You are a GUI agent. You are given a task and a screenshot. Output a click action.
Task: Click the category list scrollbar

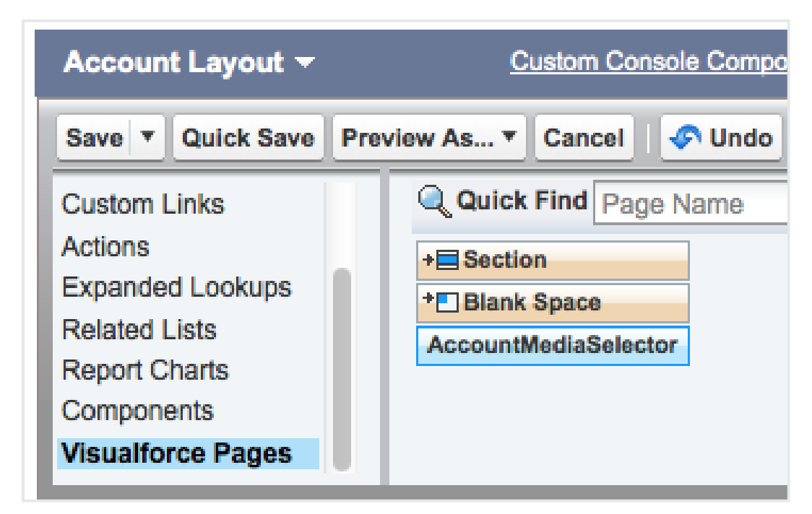(342, 368)
